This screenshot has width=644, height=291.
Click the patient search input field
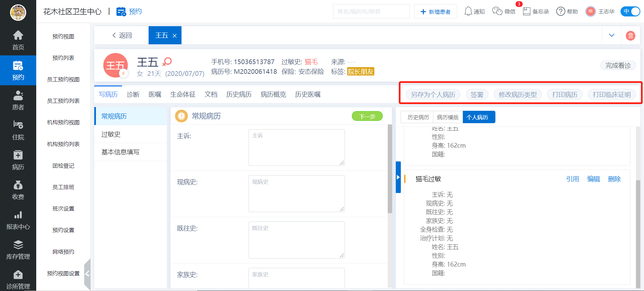tap(371, 11)
